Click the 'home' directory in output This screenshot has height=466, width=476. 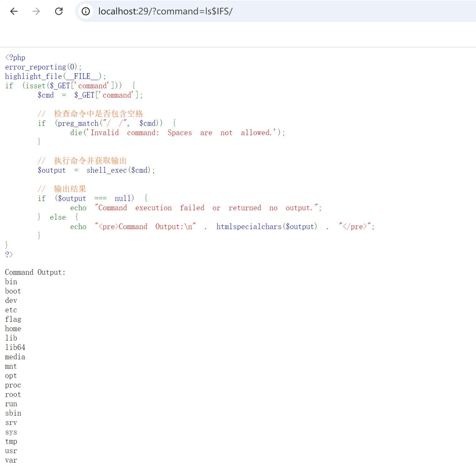(13, 329)
